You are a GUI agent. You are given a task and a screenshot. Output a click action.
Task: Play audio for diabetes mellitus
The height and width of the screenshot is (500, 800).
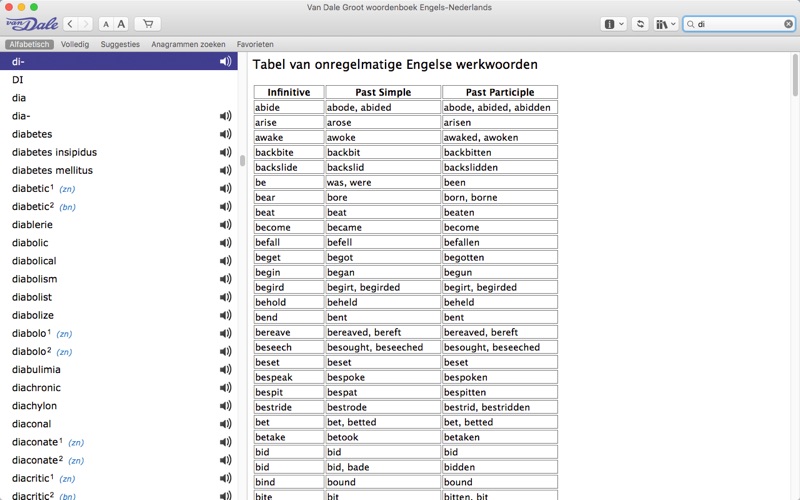click(226, 170)
